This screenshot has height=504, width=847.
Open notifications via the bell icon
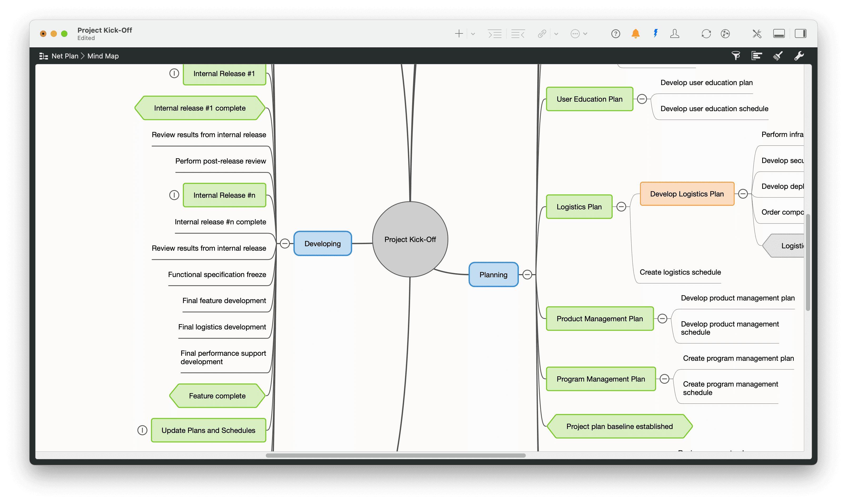click(636, 34)
